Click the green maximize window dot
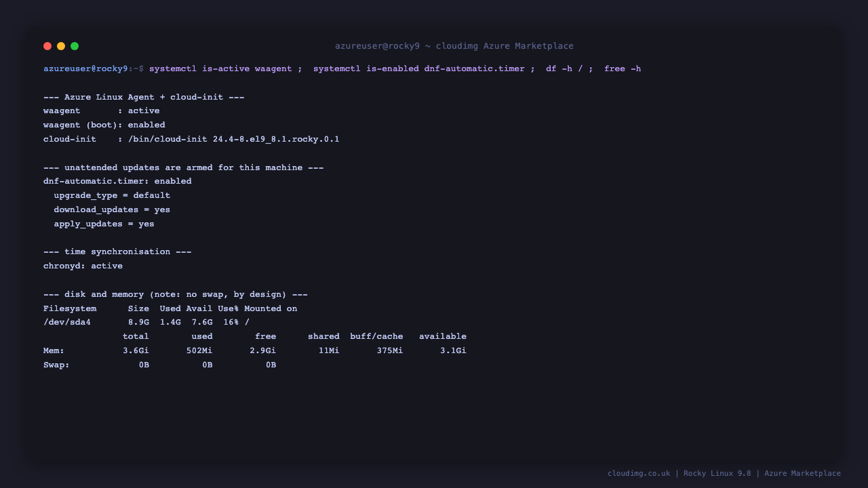Screen dimensions: 868x488 (75, 46)
